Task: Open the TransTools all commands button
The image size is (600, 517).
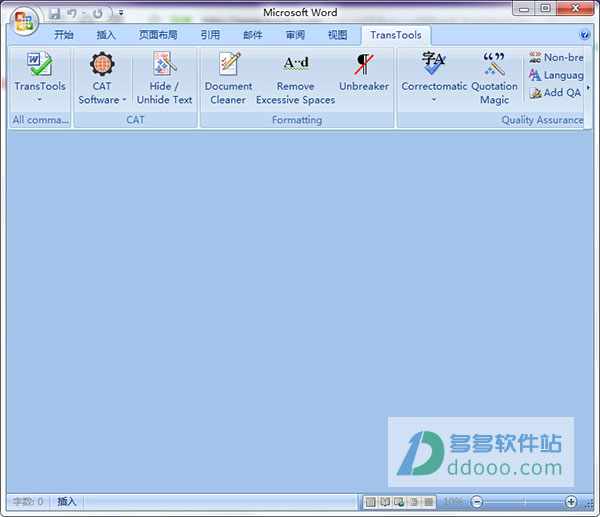Action: tap(40, 78)
